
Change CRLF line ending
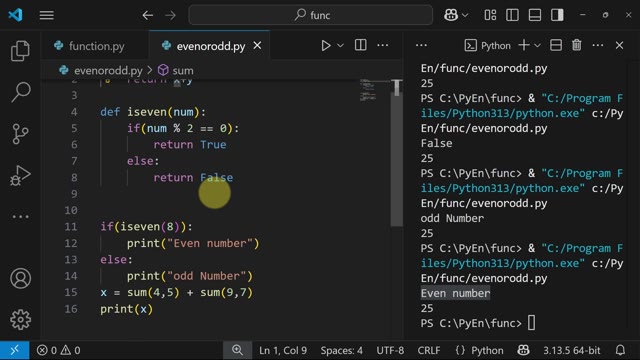429,350
